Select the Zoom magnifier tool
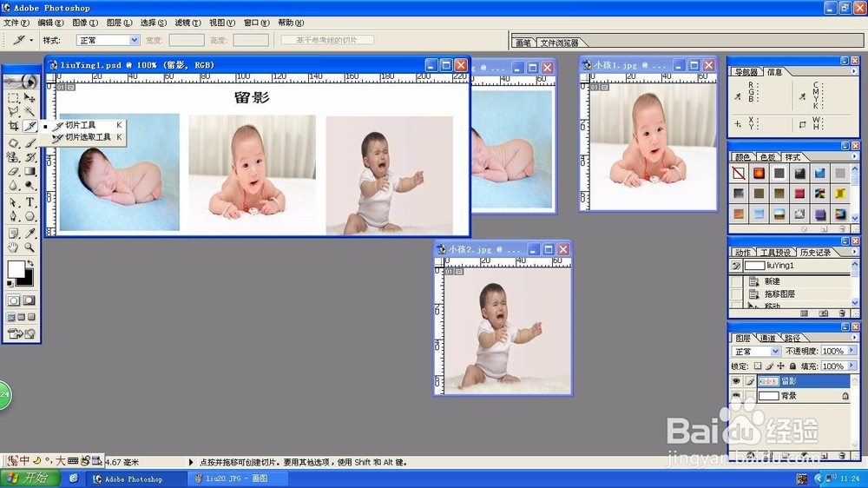 click(30, 247)
